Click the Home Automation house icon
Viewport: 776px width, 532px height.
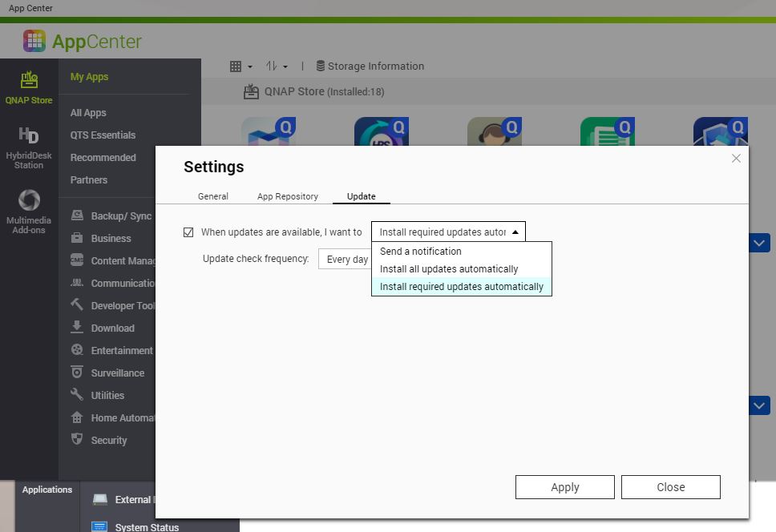click(x=77, y=417)
